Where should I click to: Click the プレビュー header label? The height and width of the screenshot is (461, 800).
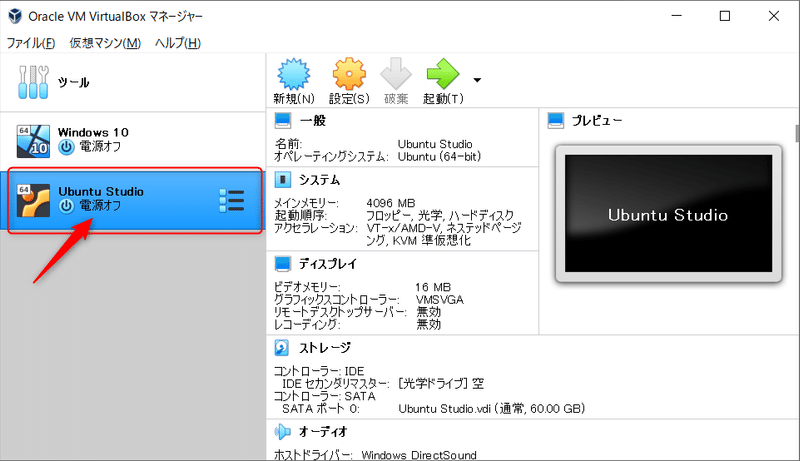[x=597, y=121]
